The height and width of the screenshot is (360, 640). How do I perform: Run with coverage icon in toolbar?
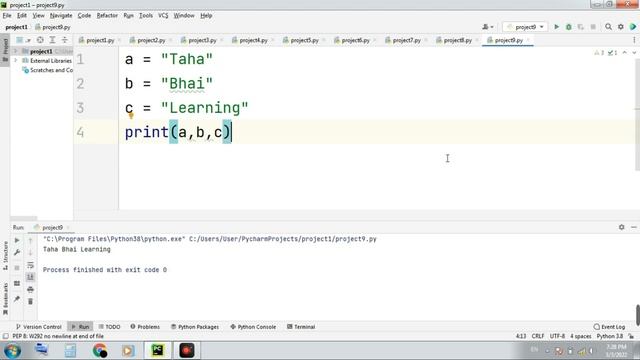click(x=580, y=27)
